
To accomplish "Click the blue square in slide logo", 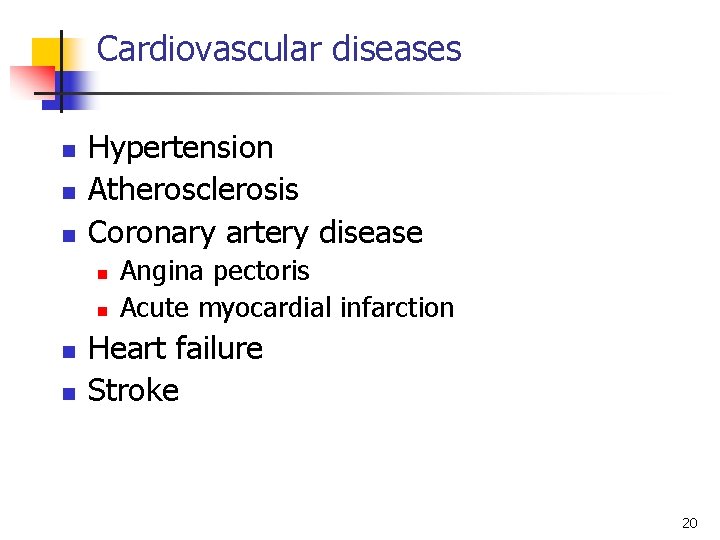I will tap(69, 90).
